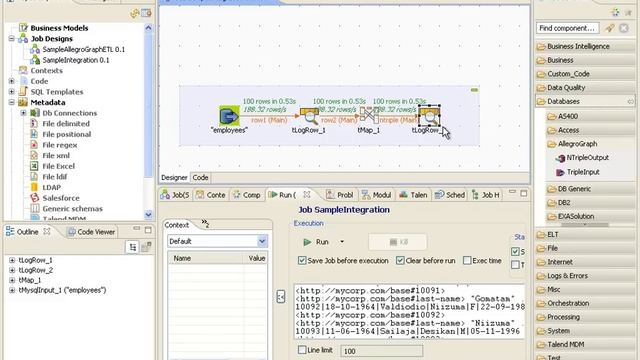640x360 pixels.
Task: Expand the Code tree node
Action: pyautogui.click(x=12, y=81)
